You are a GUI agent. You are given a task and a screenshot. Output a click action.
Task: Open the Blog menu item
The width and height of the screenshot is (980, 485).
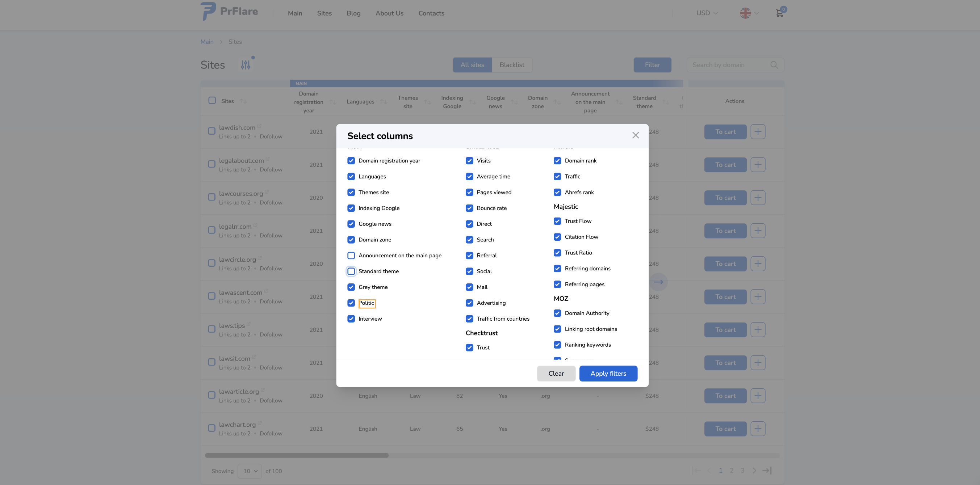[353, 13]
